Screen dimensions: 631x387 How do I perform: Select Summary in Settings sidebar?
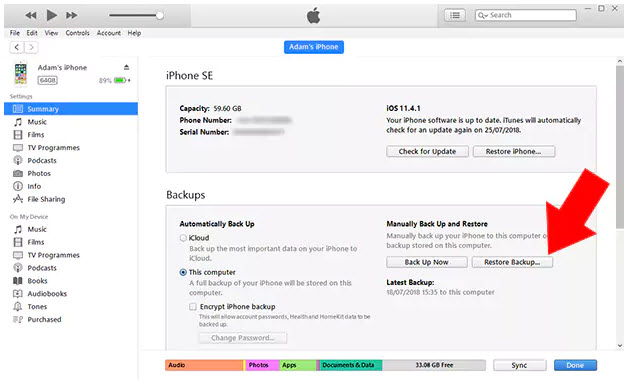click(x=71, y=109)
